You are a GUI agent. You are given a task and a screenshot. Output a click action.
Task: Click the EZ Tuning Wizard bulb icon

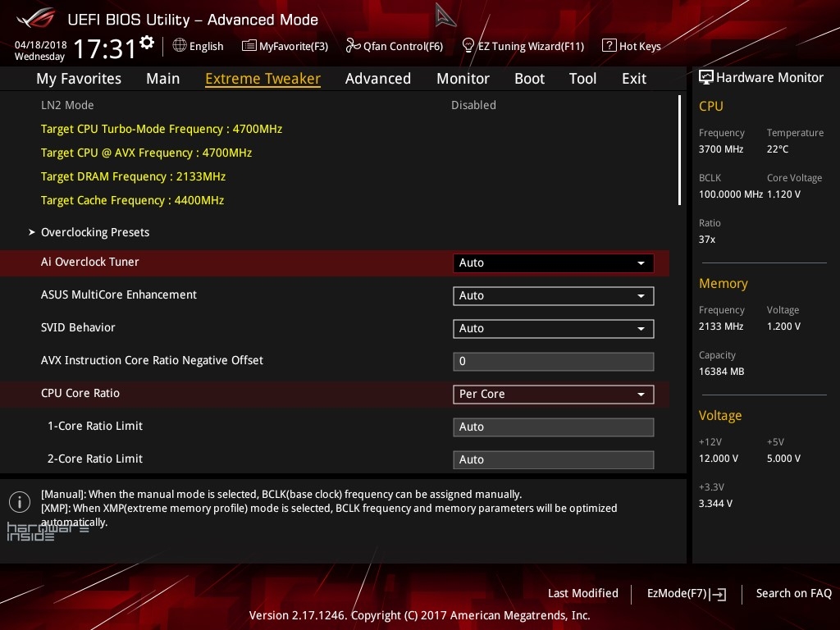point(468,46)
